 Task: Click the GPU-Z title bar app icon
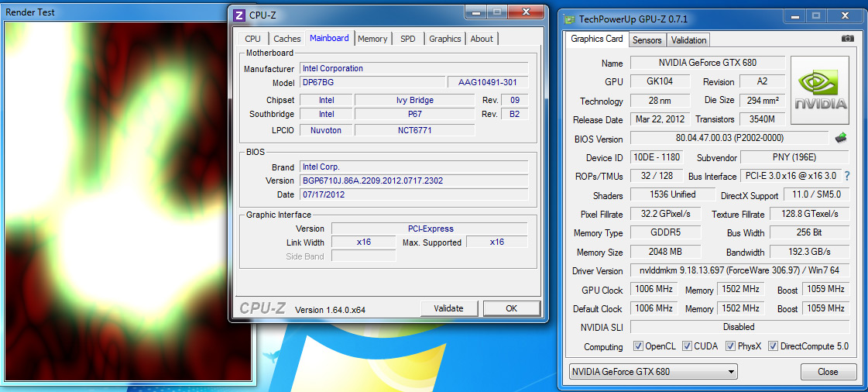[569, 19]
